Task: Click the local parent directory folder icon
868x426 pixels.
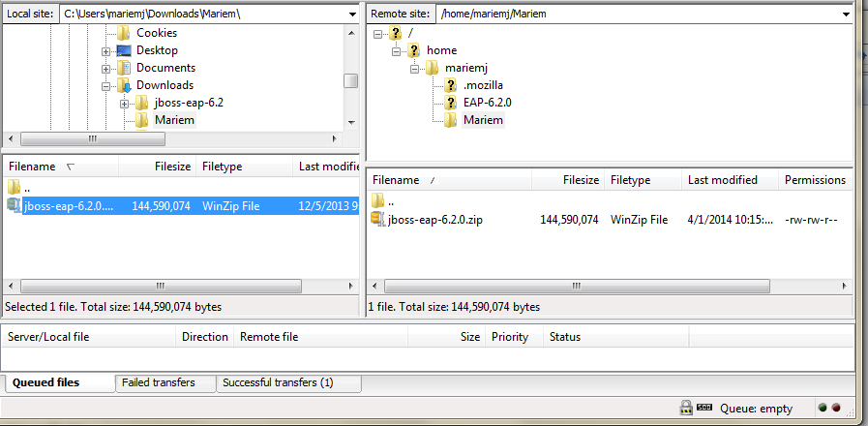Action: (x=14, y=186)
